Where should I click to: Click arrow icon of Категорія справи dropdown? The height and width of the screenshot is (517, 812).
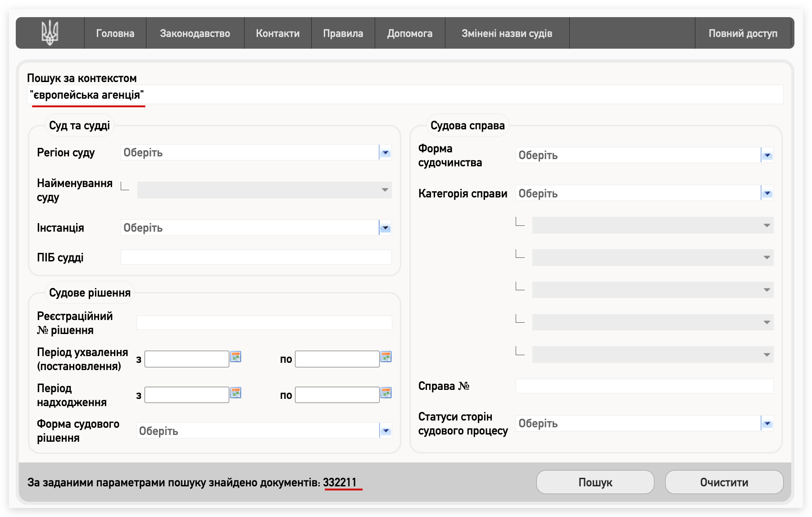coord(767,193)
